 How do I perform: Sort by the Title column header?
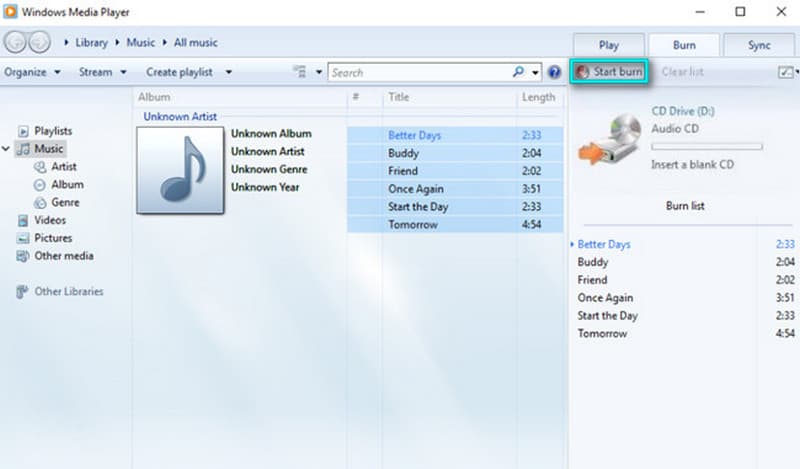(x=398, y=97)
